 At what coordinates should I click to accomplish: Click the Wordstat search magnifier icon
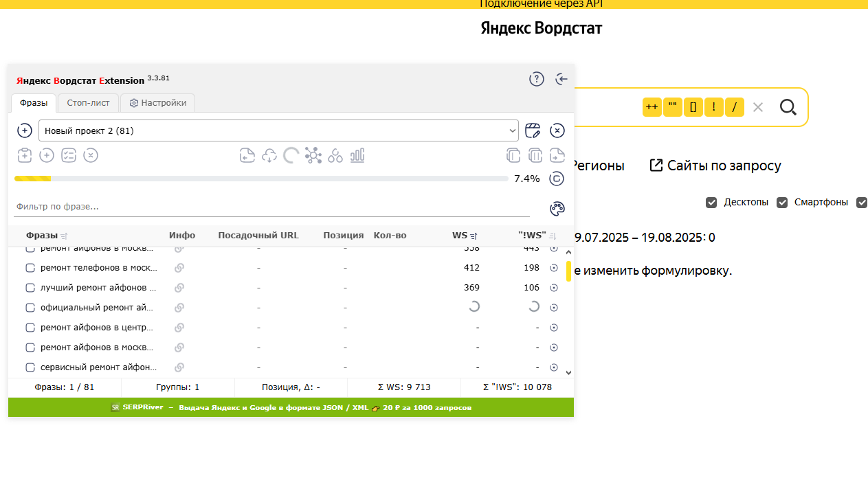[788, 107]
